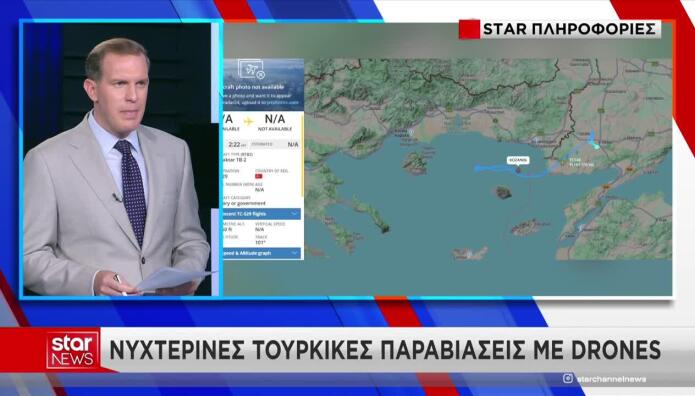Click the N/A destination airport code
The height and width of the screenshot is (396, 695).
[x=275, y=119]
